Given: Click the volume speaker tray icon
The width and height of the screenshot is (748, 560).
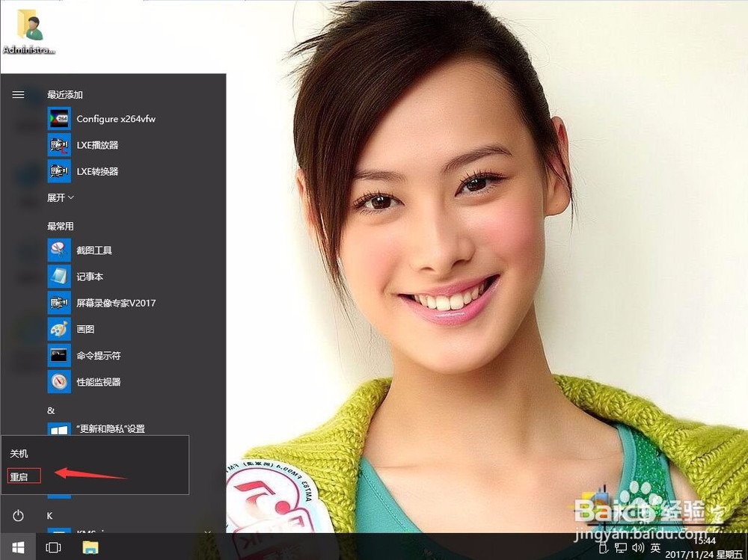Looking at the screenshot, I should click(x=638, y=547).
